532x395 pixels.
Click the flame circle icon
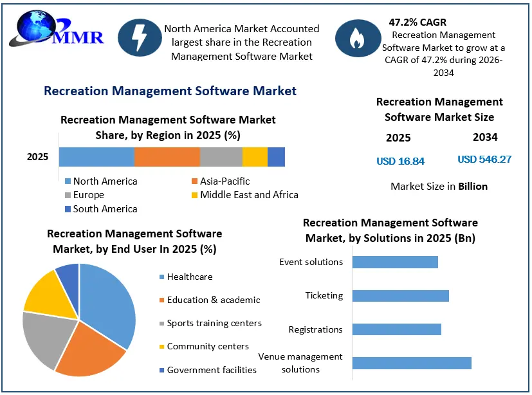pos(358,38)
